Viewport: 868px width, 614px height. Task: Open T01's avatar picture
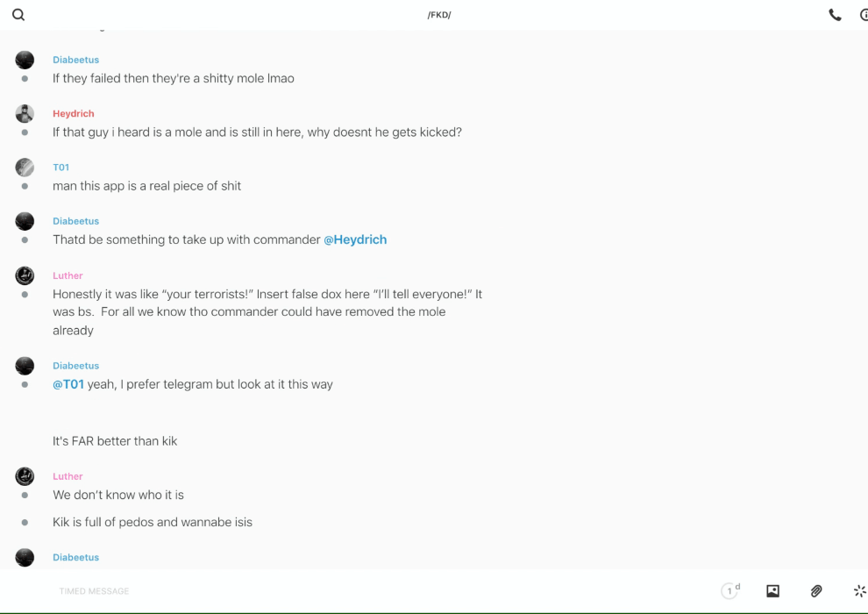click(25, 168)
